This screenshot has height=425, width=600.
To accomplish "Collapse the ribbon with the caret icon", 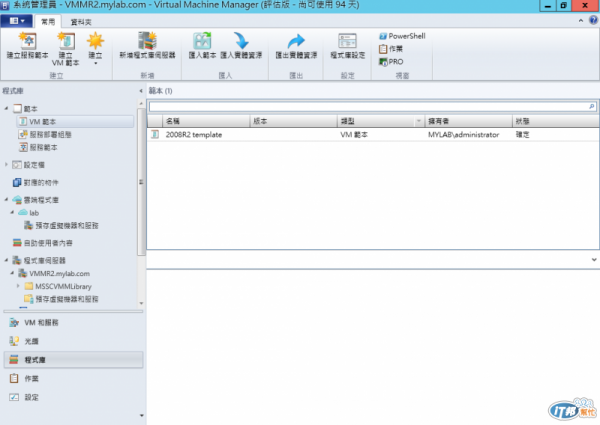I will [581, 21].
